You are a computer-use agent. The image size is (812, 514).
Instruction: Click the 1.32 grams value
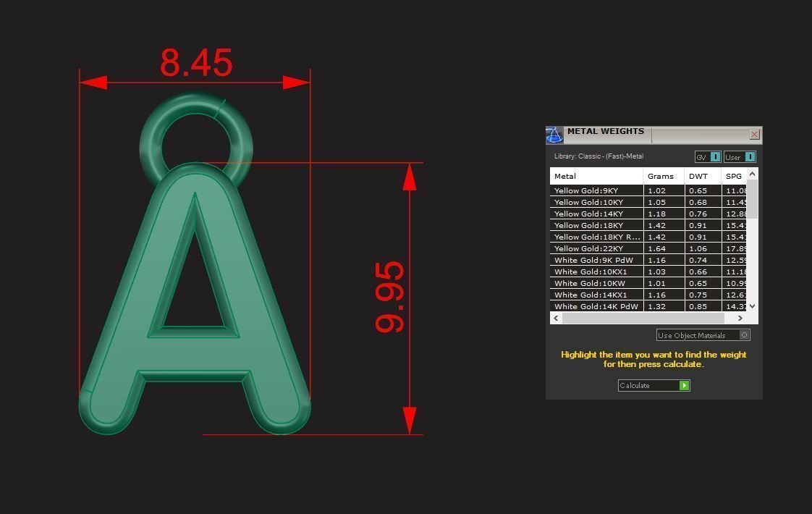(656, 307)
